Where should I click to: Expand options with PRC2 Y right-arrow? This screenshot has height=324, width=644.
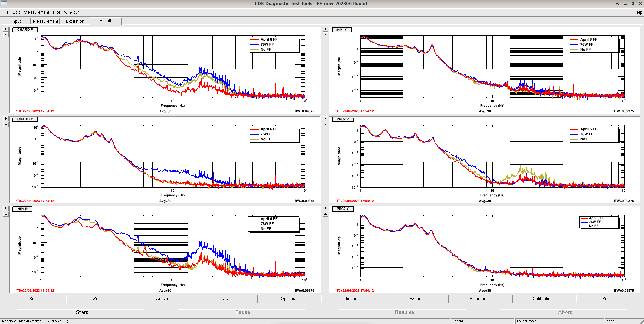(x=325, y=208)
